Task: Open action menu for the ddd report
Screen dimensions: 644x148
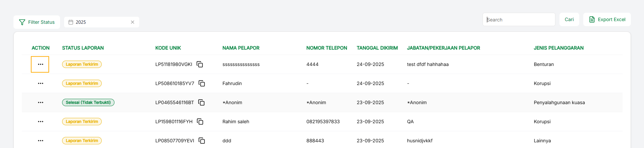Action: tap(40, 141)
